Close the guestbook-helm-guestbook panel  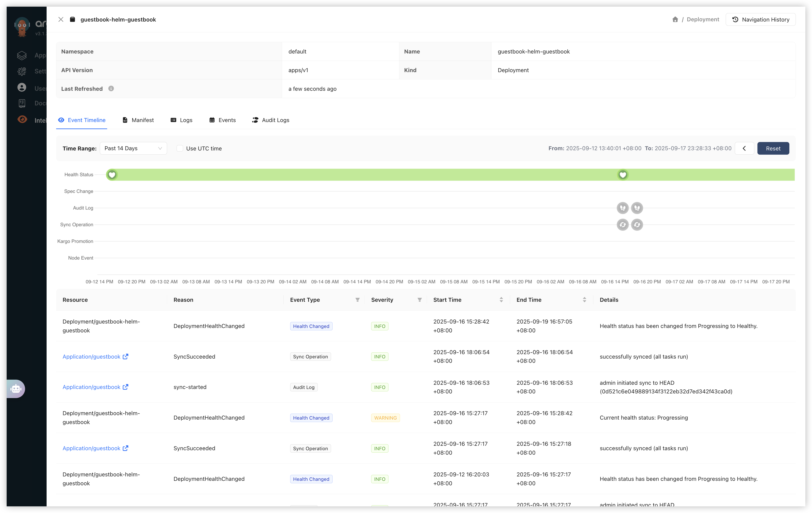pyautogui.click(x=61, y=20)
